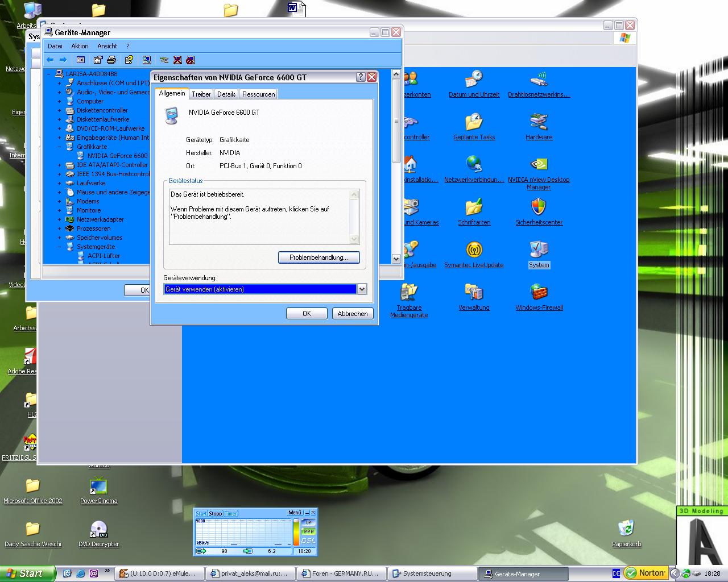Collapse the Grafikkarte tree node
The image size is (728, 582).
click(59, 147)
